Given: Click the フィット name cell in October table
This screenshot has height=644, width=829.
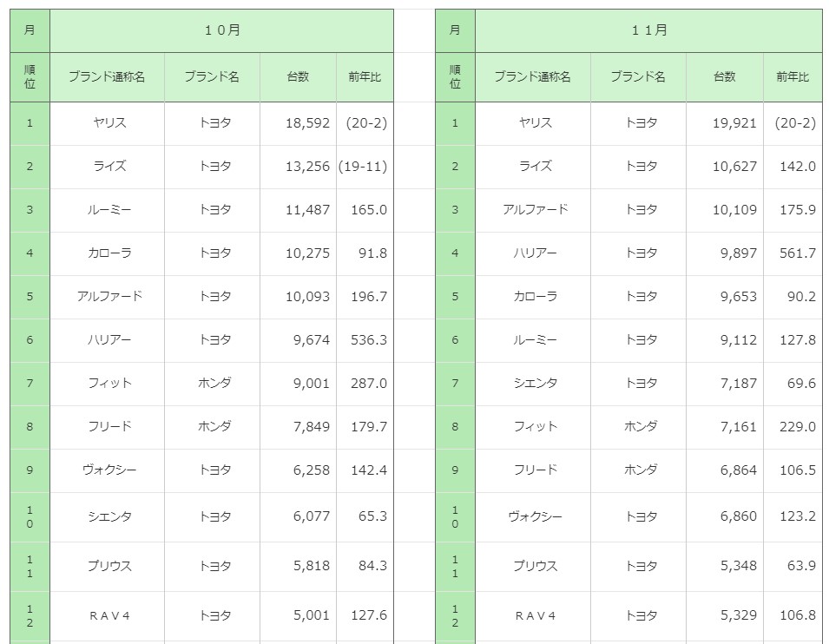Looking at the screenshot, I should [109, 383].
